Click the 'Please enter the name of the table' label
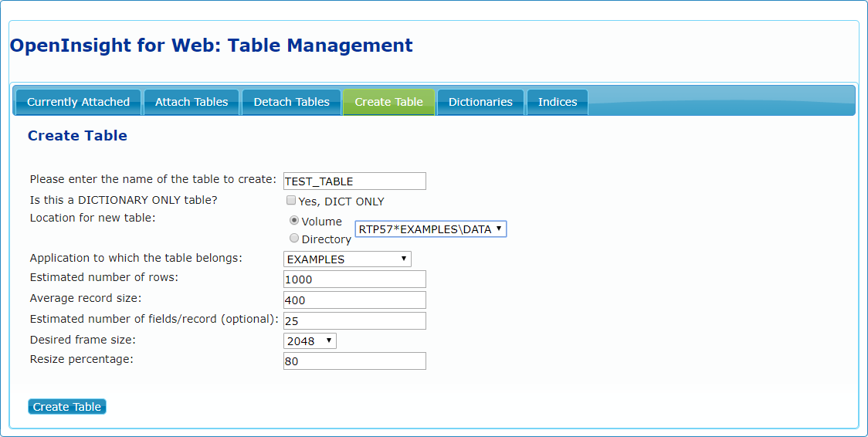868x437 pixels. coord(153,179)
